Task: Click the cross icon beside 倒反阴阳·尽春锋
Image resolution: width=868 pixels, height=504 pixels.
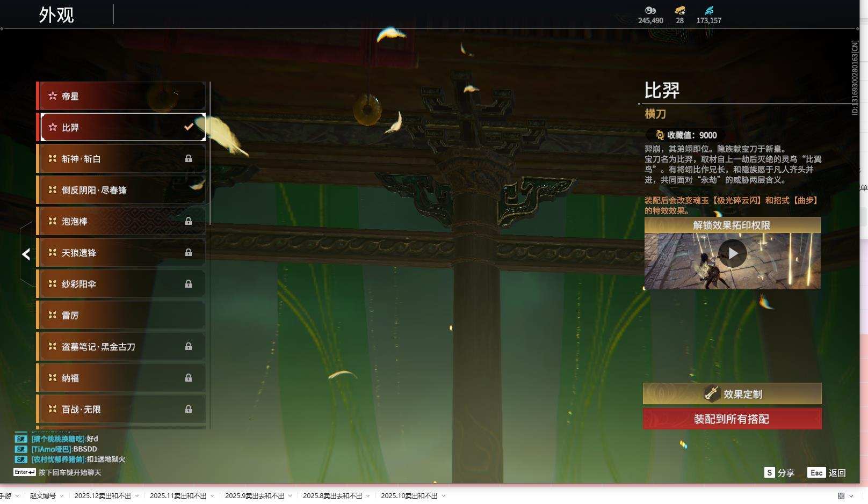Action: (x=53, y=190)
